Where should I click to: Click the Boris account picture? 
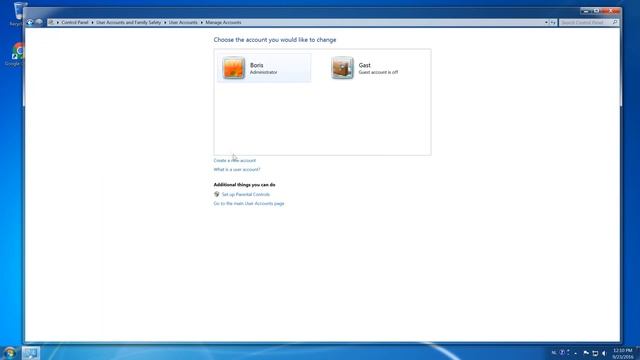tap(233, 68)
